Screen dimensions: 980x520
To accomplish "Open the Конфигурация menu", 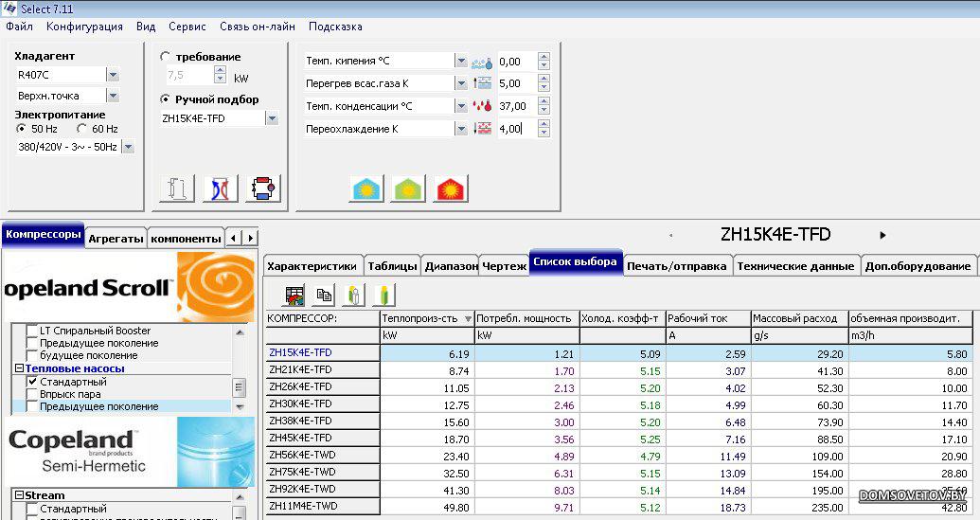I will coord(84,27).
